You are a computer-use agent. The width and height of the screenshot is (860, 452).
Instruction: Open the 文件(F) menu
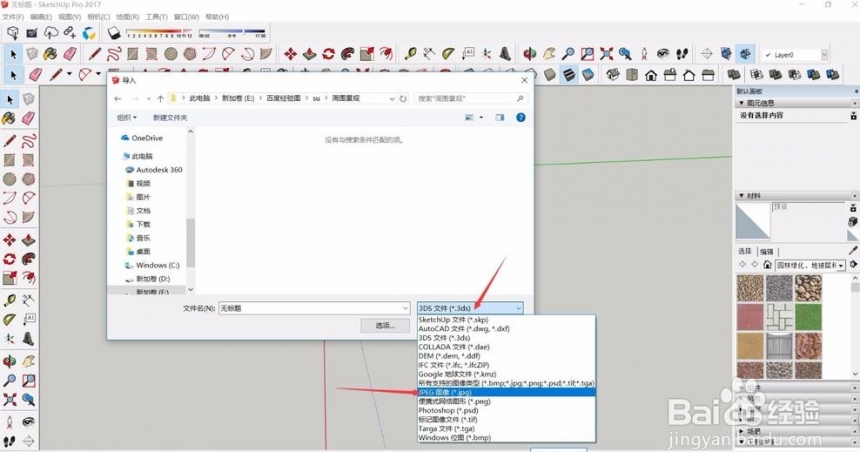(13, 17)
